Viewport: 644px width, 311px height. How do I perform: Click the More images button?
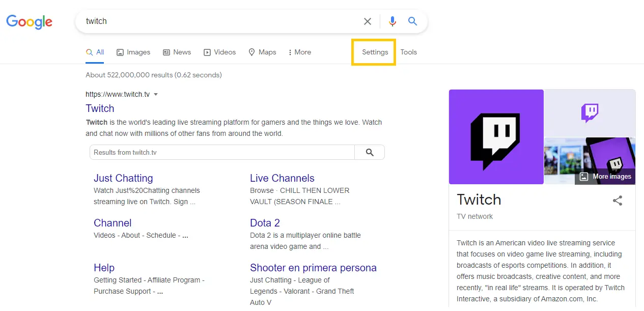(x=605, y=177)
